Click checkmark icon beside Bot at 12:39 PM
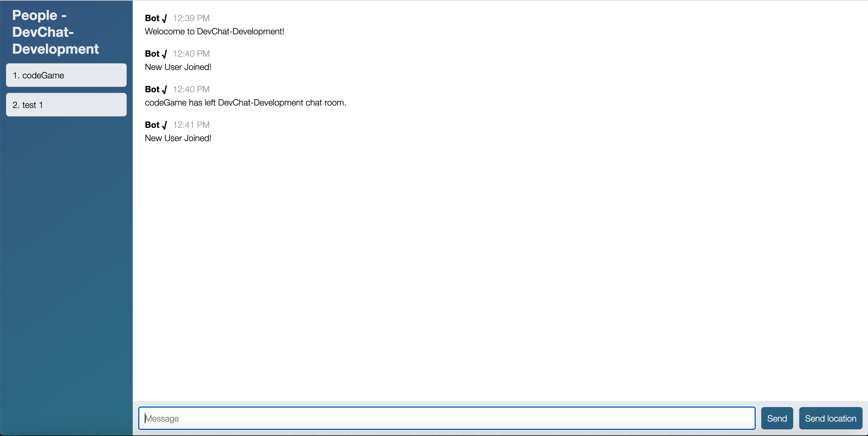This screenshot has width=868, height=436. (x=164, y=18)
